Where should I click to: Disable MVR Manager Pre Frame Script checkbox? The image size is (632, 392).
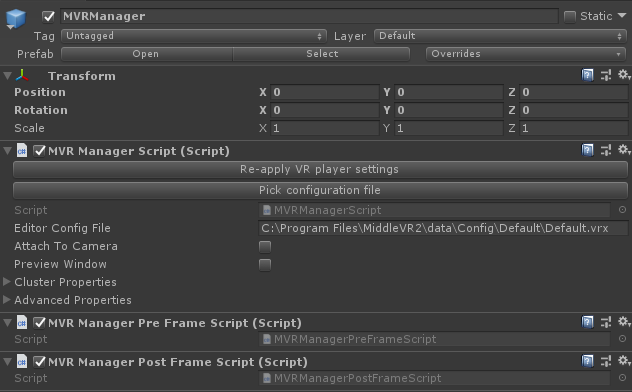coord(39,322)
